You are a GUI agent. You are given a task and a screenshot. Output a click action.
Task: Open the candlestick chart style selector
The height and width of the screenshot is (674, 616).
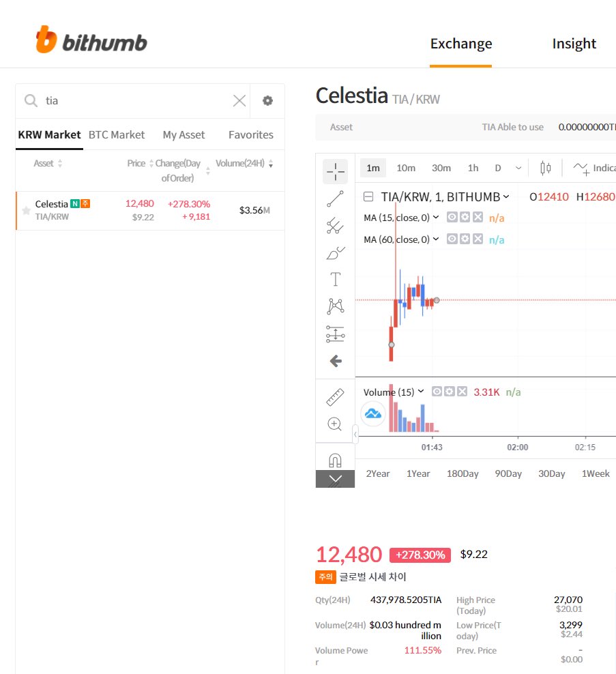545,168
